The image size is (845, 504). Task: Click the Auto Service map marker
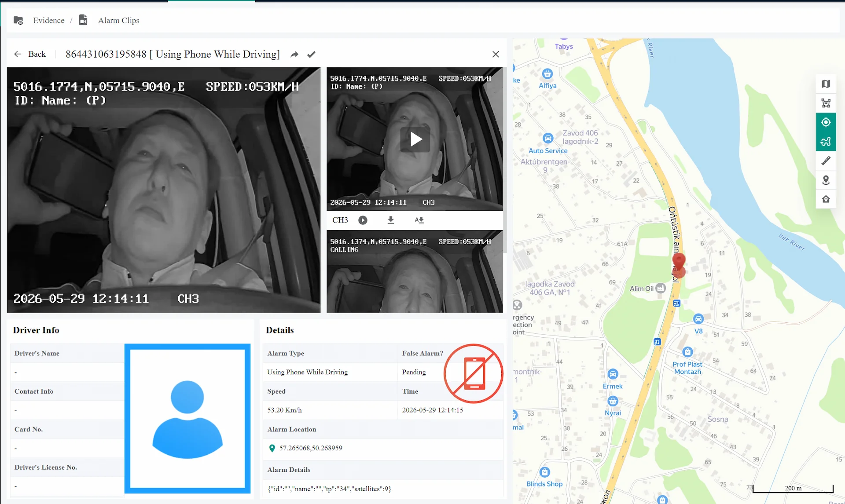[548, 138]
